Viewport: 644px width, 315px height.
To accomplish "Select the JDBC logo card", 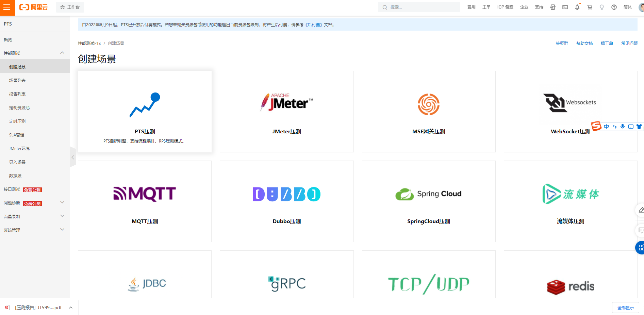I will (147, 284).
